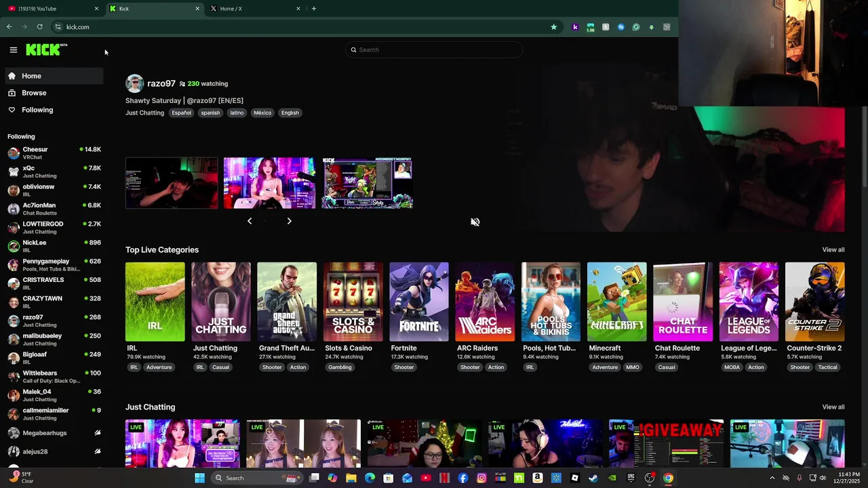Image resolution: width=868 pixels, height=488 pixels.
Task: Open Epic Games Launcher from taskbar
Action: [631, 478]
